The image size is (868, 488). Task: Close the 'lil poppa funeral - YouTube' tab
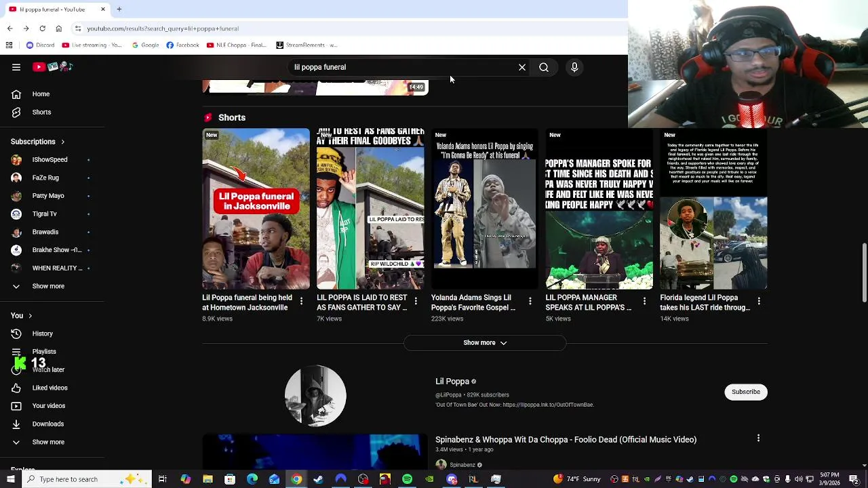pos(103,9)
